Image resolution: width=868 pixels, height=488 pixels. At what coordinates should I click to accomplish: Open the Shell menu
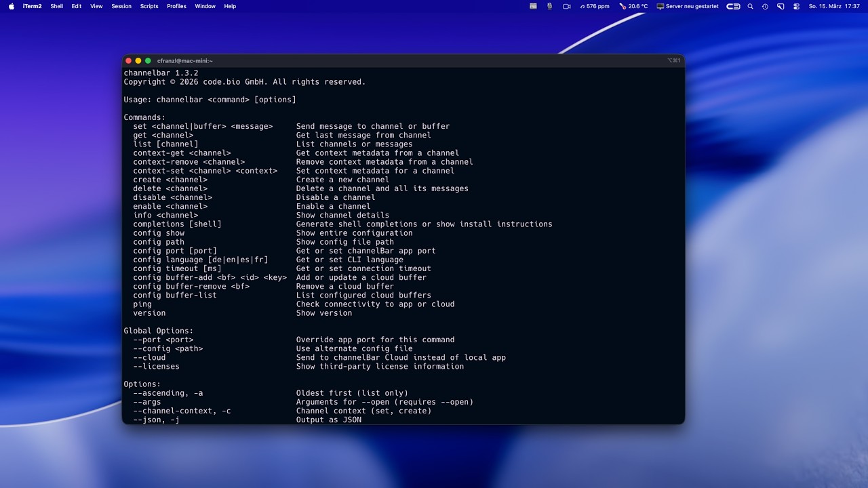[57, 6]
